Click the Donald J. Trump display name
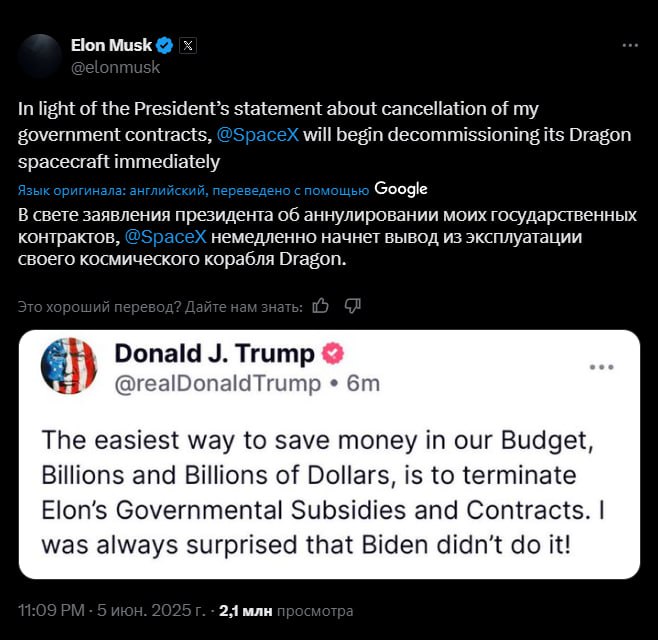The height and width of the screenshot is (640, 658). tap(214, 354)
